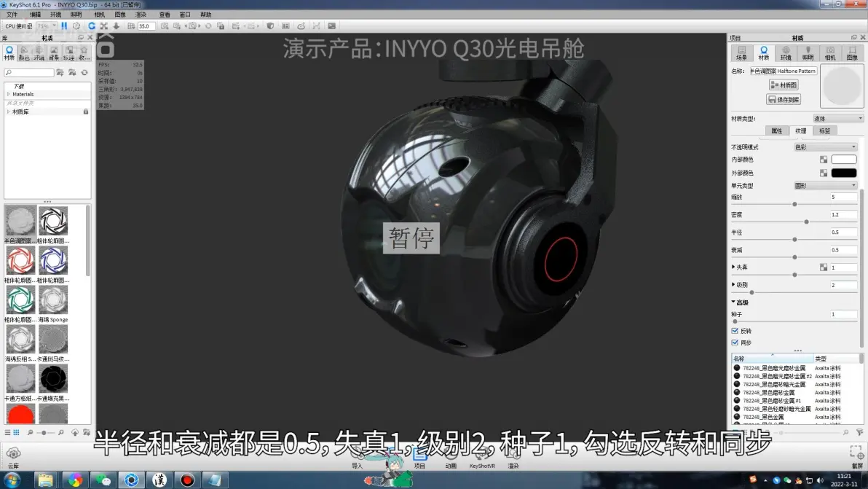
Task: Open the 编辑 edit menu
Action: click(35, 15)
